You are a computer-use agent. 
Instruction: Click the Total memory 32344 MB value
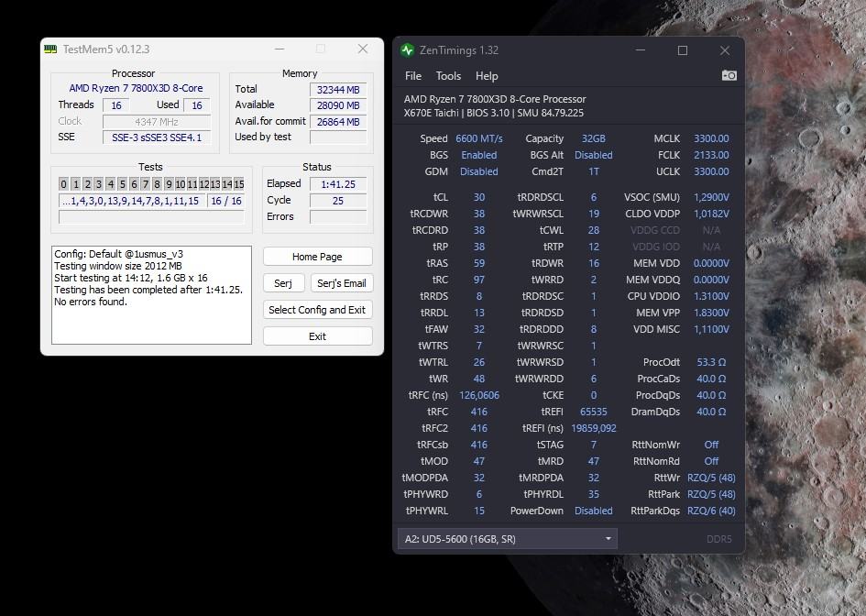click(x=338, y=90)
